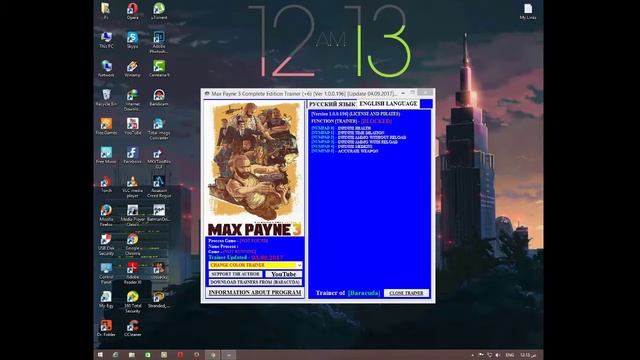Image resolution: width=640 pixels, height=360 pixels.
Task: Launch the VLC media player shortcut
Action: [132, 187]
